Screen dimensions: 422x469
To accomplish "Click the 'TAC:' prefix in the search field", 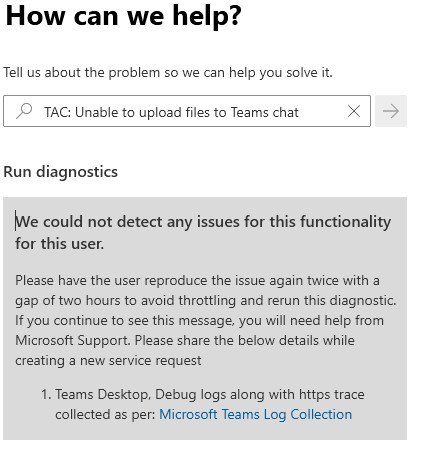I will coord(57,112).
